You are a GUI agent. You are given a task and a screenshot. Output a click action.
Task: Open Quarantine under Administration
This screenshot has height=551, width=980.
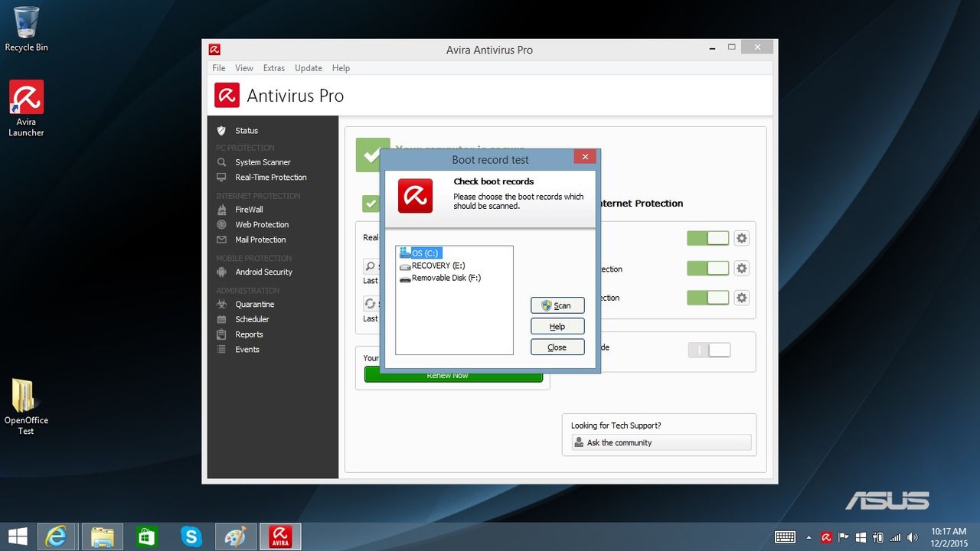246,305
